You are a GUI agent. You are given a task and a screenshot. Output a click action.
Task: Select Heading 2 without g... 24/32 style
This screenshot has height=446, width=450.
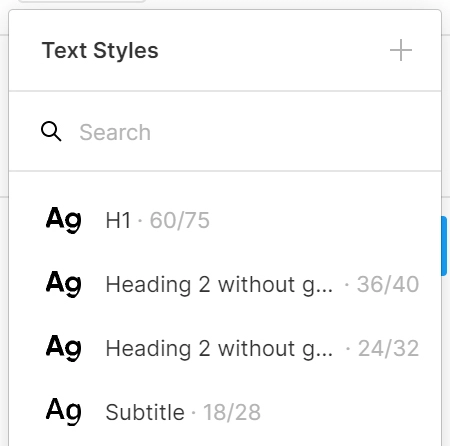tap(225, 348)
